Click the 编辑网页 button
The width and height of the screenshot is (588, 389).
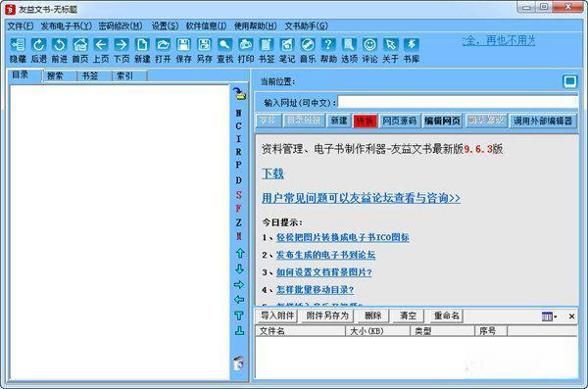[x=442, y=121]
